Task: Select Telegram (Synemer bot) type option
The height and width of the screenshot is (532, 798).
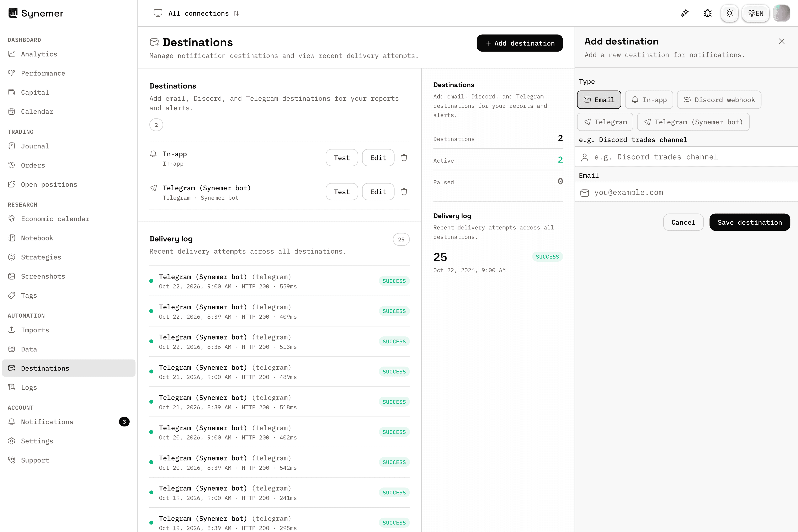Action: [693, 122]
